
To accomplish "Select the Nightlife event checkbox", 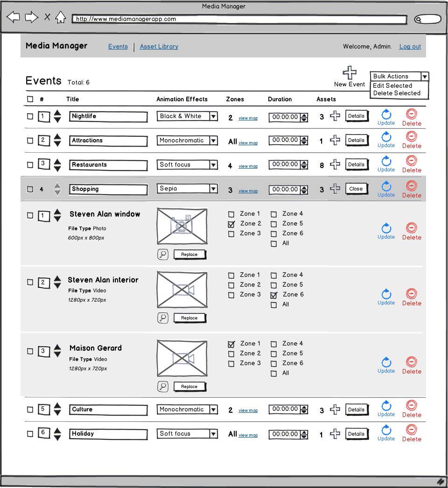I will coord(30,116).
